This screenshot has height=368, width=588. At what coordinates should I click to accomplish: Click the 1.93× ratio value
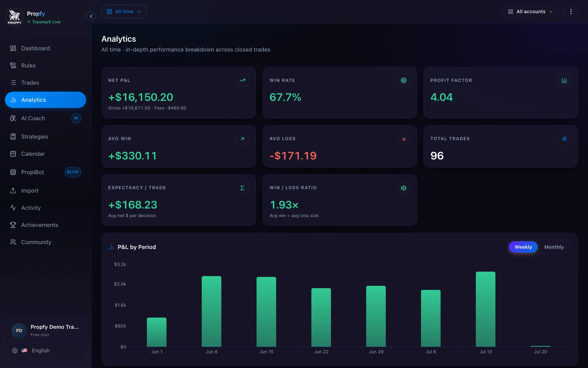click(284, 205)
